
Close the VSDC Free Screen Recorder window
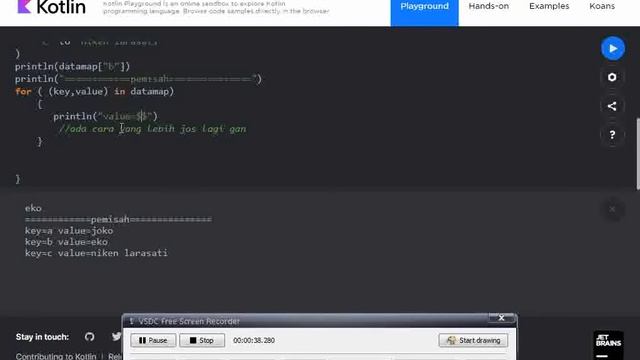pos(502,318)
